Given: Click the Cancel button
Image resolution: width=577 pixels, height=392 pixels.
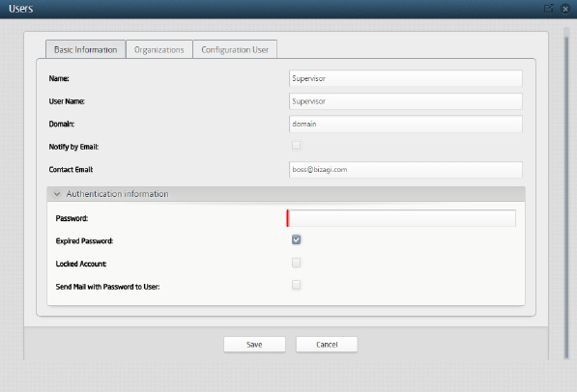Looking at the screenshot, I should click(327, 345).
